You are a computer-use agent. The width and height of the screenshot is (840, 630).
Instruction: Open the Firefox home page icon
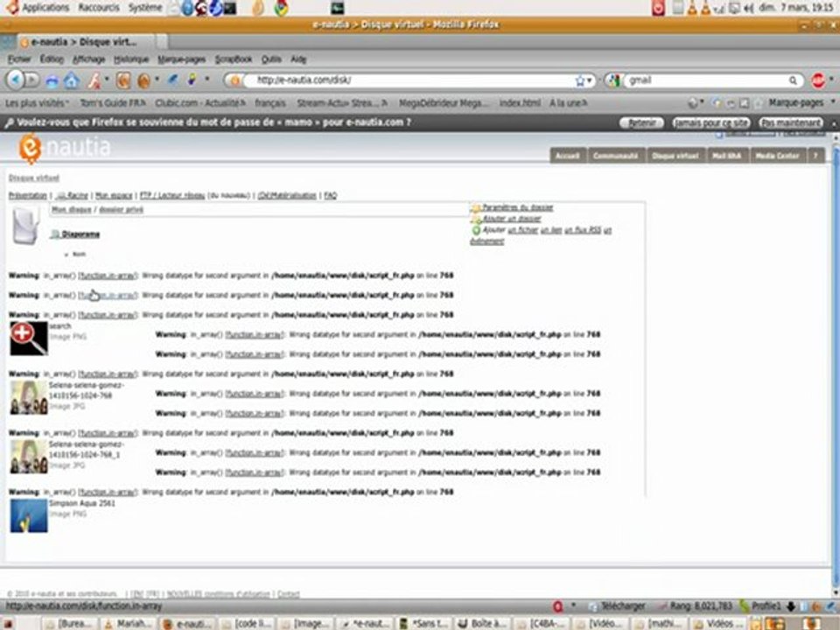71,80
